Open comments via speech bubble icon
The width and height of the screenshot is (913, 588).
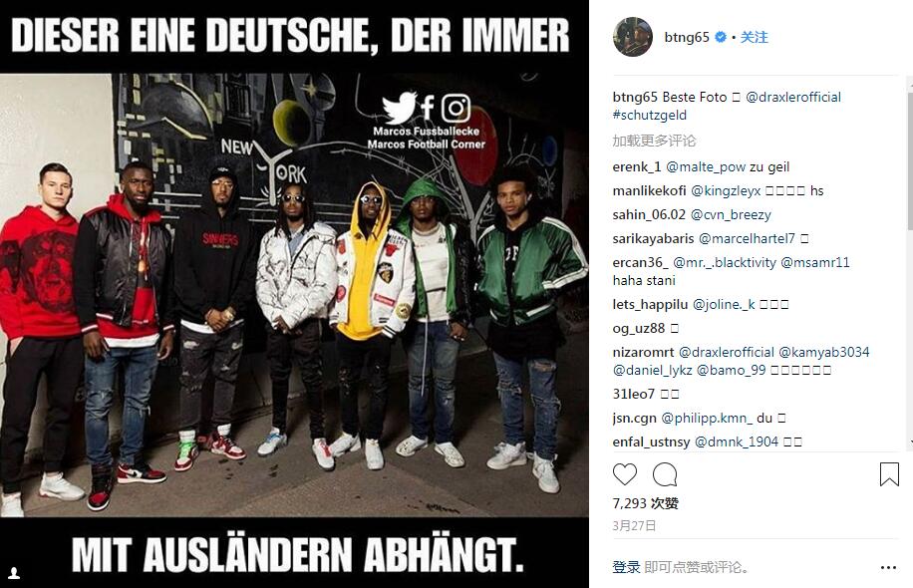(x=665, y=474)
